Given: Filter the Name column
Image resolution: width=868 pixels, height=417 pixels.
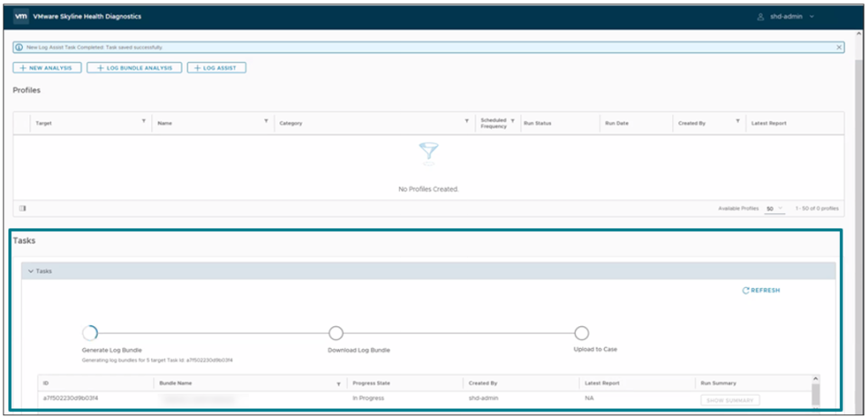Looking at the screenshot, I should pyautogui.click(x=267, y=121).
